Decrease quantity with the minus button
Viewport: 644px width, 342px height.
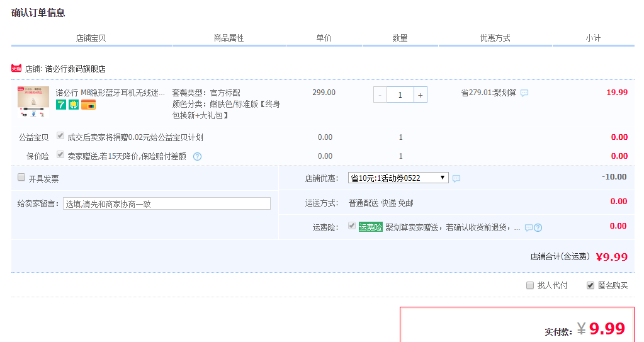(x=380, y=94)
